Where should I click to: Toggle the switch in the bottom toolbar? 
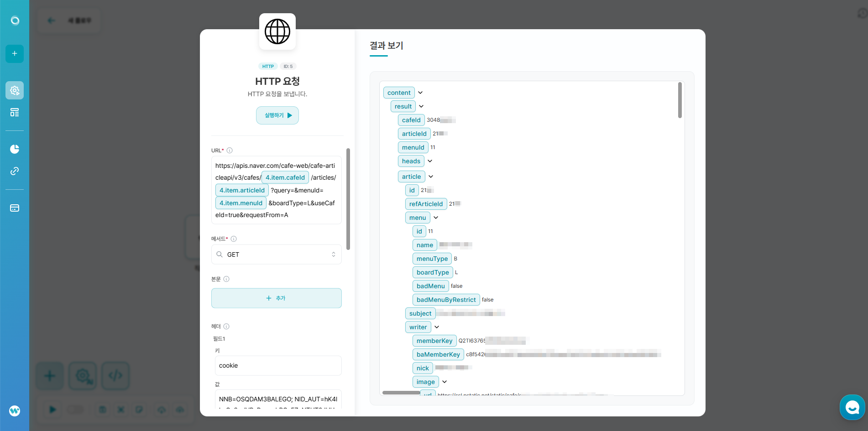pos(75,410)
